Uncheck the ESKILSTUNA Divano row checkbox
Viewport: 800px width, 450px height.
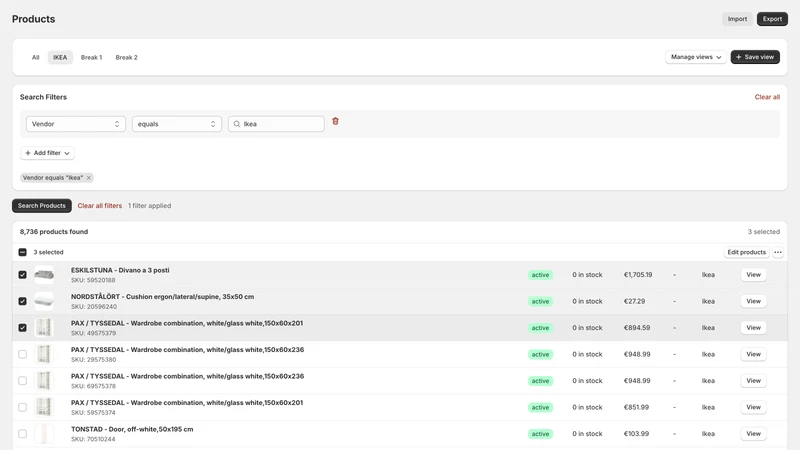click(x=22, y=274)
